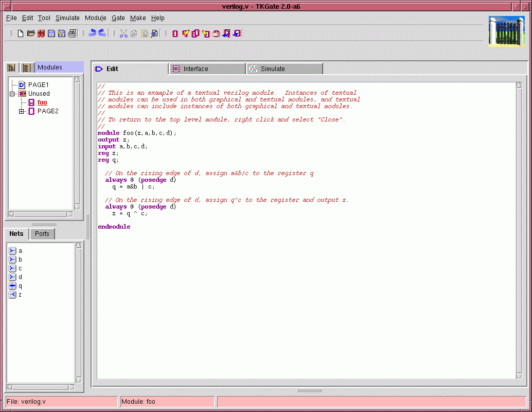This screenshot has height=412, width=532.
Task: Open the Module menu
Action: [95, 18]
